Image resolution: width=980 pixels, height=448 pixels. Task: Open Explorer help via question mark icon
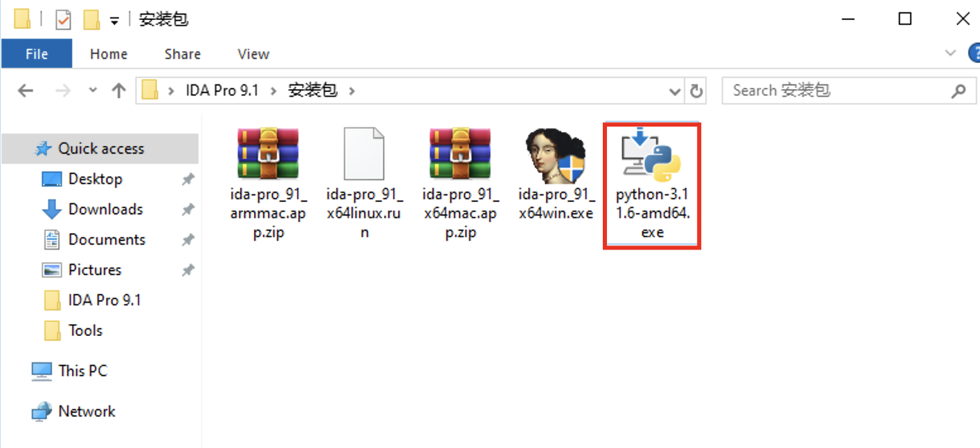tap(973, 53)
